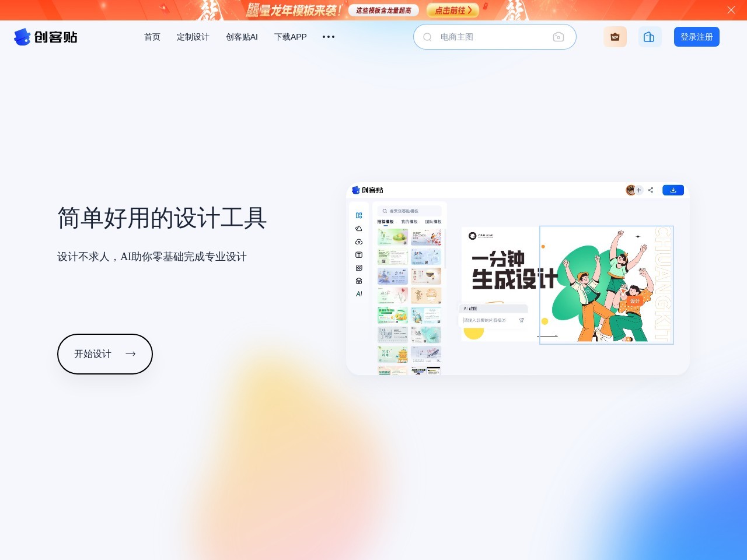Click the yellow color dot in the AI panel
This screenshot has height=560, width=747.
473,331
